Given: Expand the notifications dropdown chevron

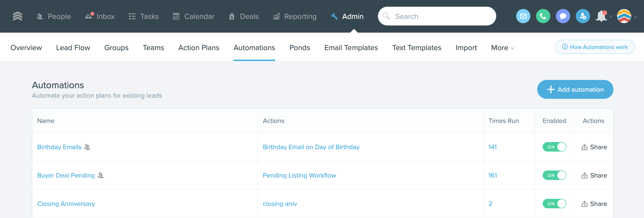Looking at the screenshot, I should pos(611,17).
